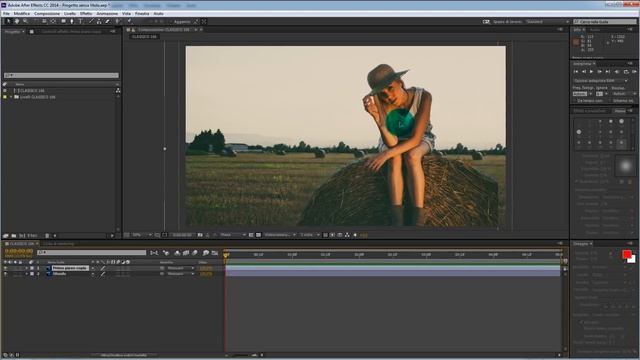Select the Eraser tool
640x360 pixels.
(x=108, y=21)
